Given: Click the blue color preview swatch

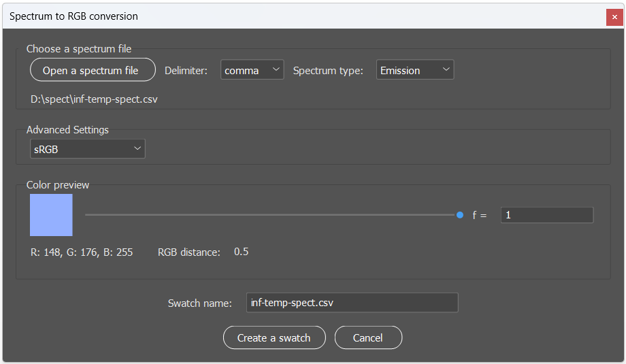Looking at the screenshot, I should (x=51, y=215).
